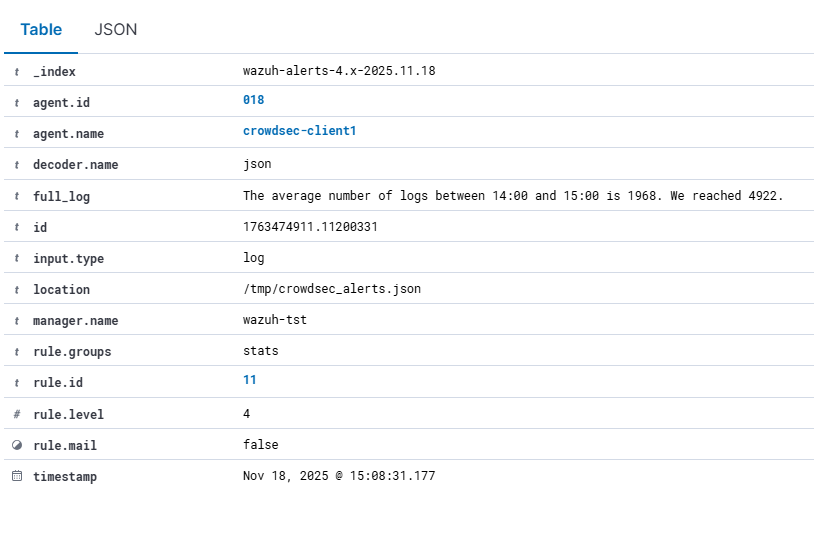Click the calendar date icon beside timestamp
The width and height of the screenshot is (814, 540).
coord(17,477)
